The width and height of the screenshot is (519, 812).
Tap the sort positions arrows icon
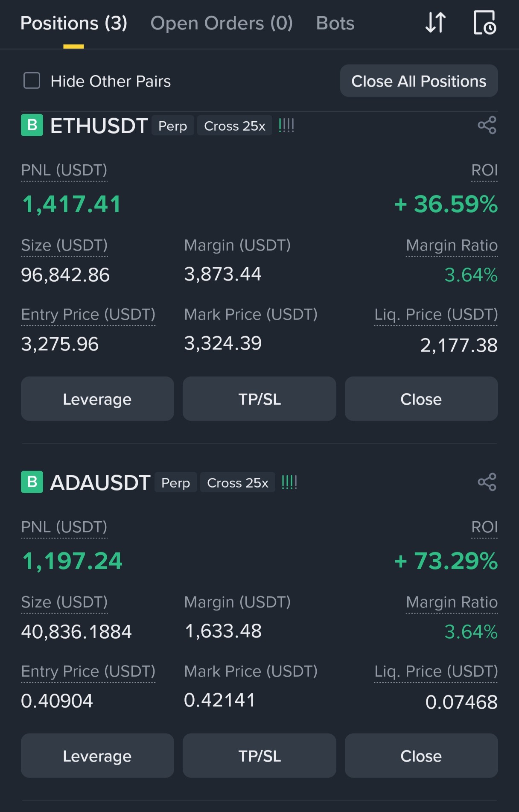(x=436, y=23)
